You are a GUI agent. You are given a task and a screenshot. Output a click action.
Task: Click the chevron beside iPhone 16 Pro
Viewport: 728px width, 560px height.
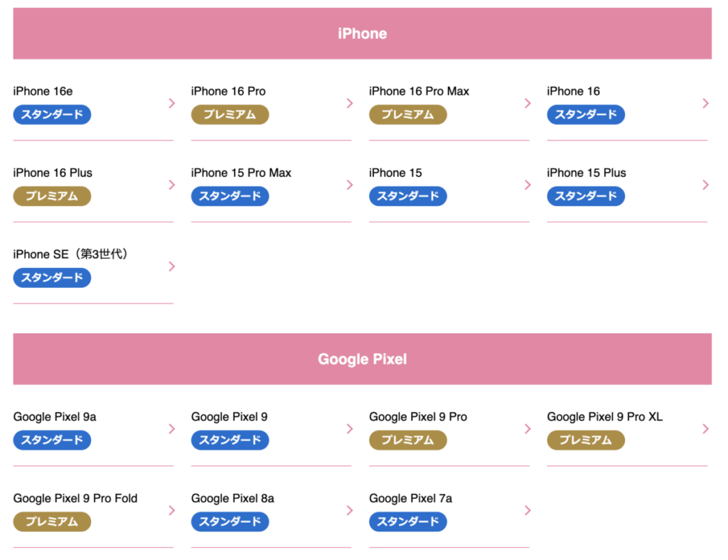350,103
